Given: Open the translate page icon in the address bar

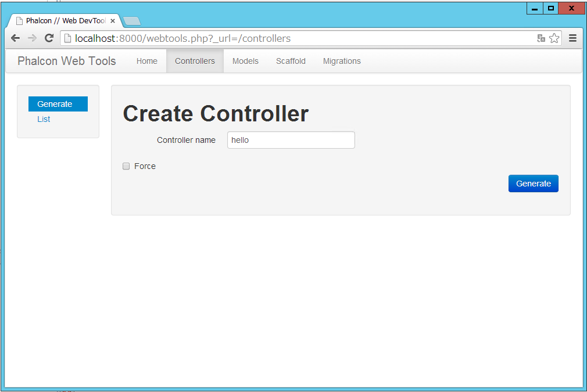Looking at the screenshot, I should point(541,38).
